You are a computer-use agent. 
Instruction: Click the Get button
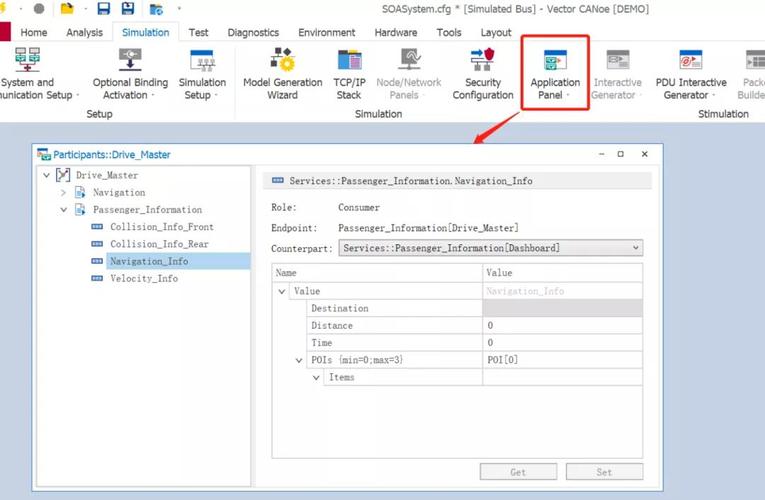pyautogui.click(x=518, y=472)
